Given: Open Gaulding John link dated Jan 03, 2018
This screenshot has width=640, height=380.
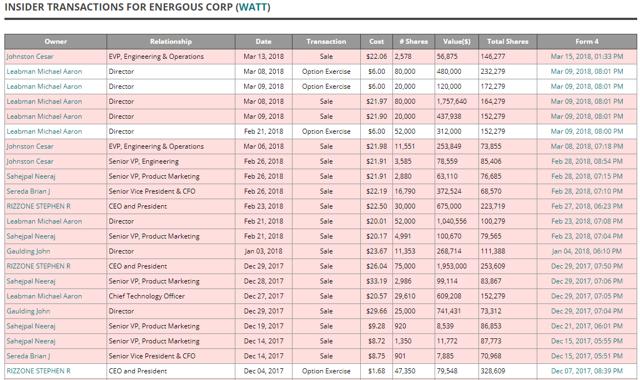Looking at the screenshot, I should click(28, 251).
